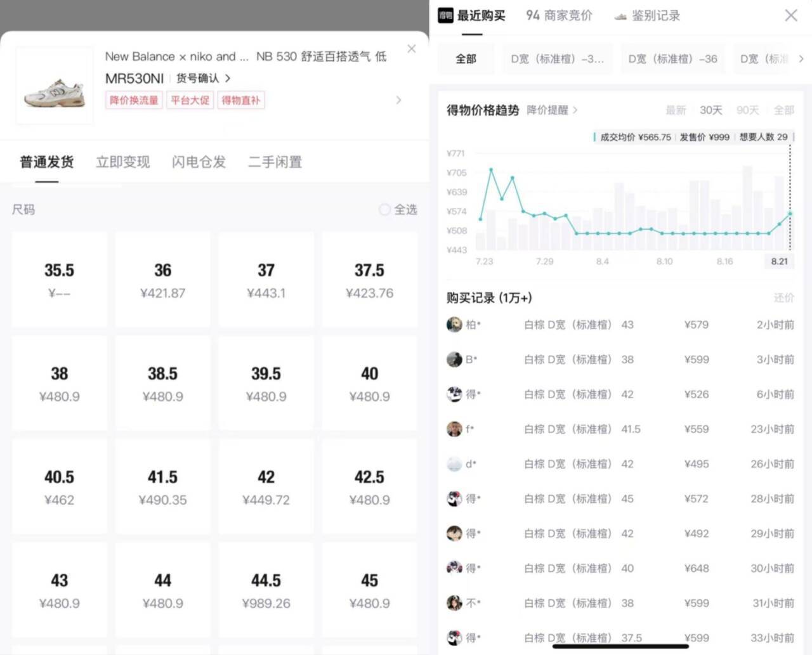Select the 全部 filter chip
Image resolution: width=812 pixels, height=655 pixels.
click(466, 59)
